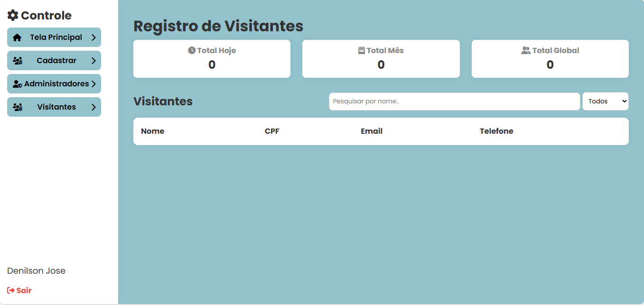
Task: Click the Total Global card
Action: coord(550,59)
